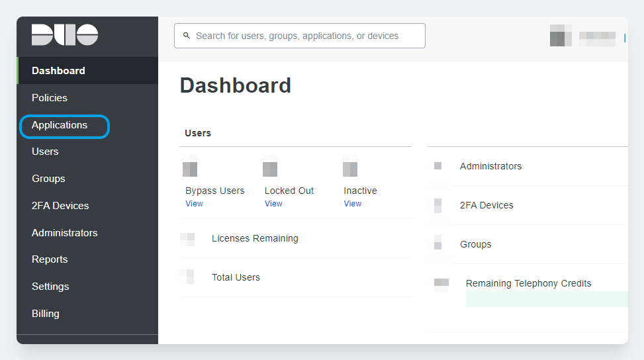Click the magnifier icon in the search bar

187,36
